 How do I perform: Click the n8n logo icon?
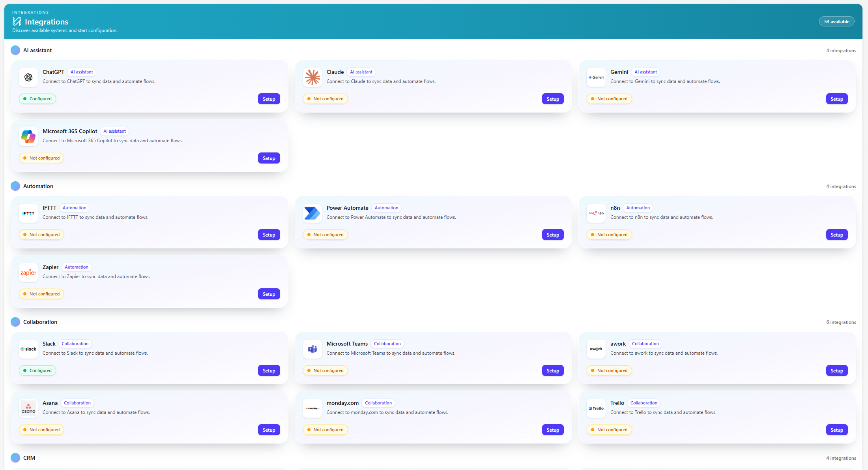point(596,213)
